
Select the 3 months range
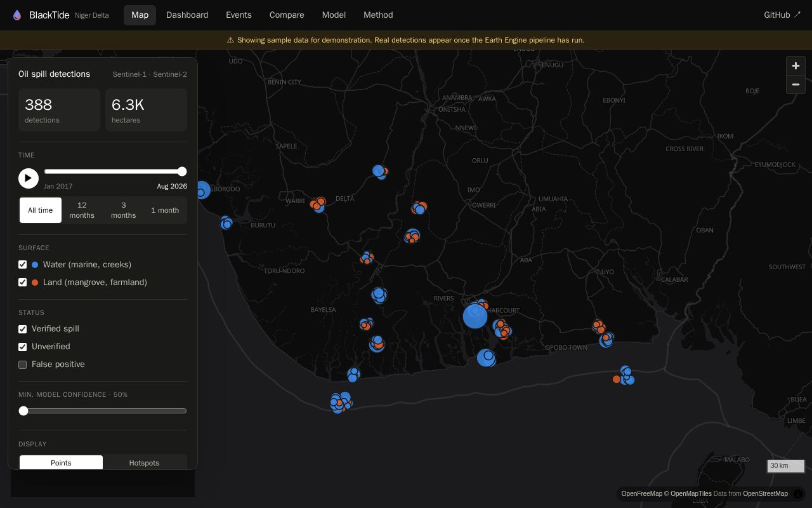tap(123, 210)
